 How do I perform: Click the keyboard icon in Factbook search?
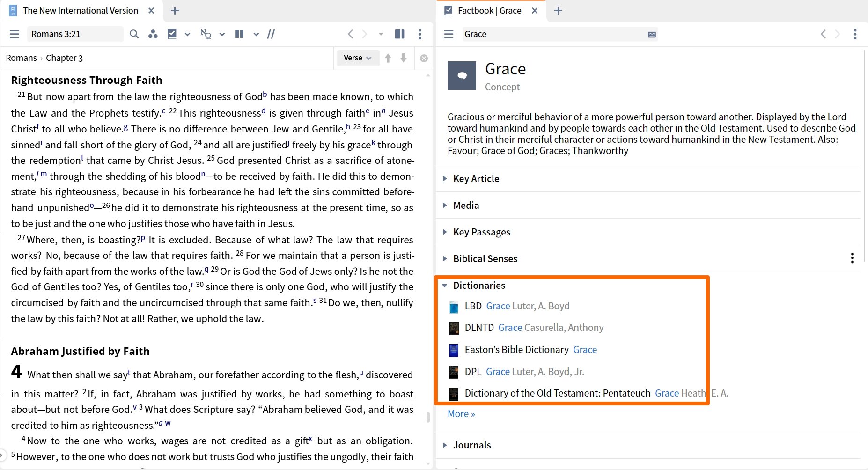[652, 35]
